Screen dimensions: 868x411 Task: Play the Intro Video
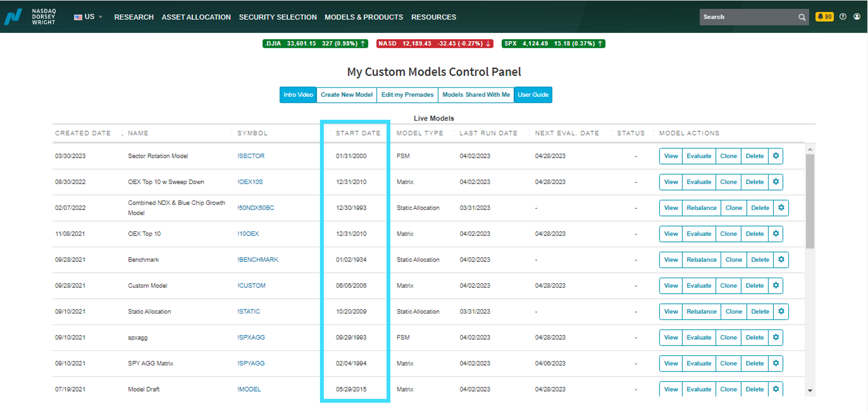(298, 95)
